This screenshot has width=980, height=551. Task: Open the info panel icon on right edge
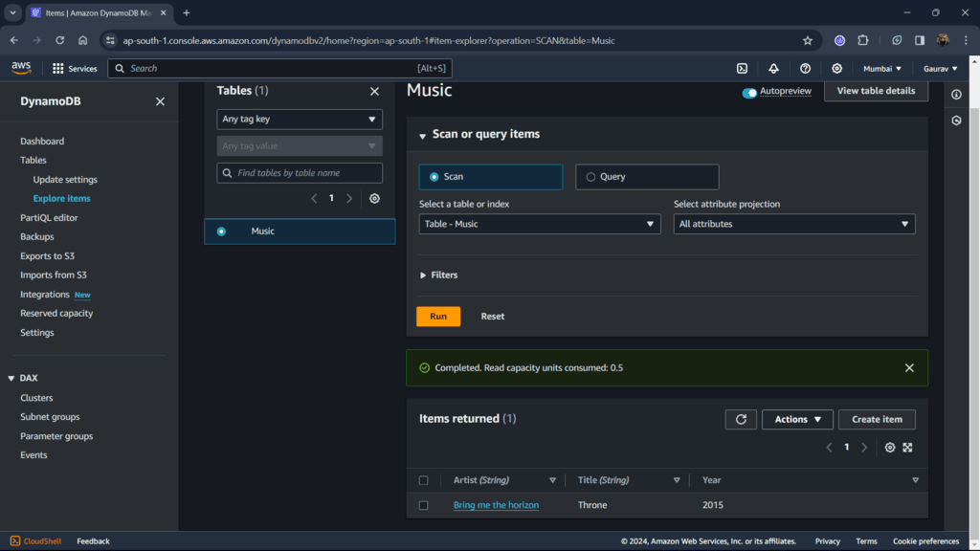956,95
